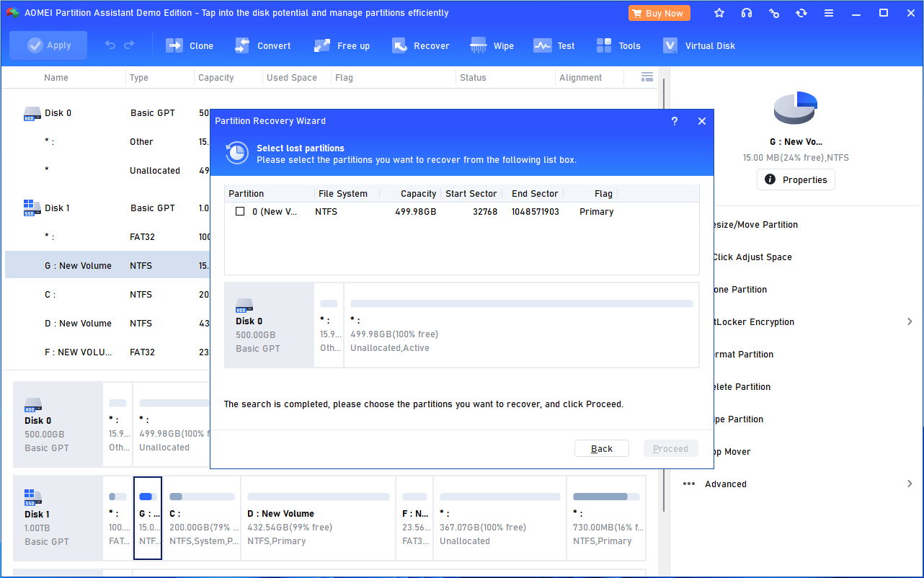Viewport: 924px width, 578px height.
Task: Select the D: New Volume partition block
Action: 318,518
